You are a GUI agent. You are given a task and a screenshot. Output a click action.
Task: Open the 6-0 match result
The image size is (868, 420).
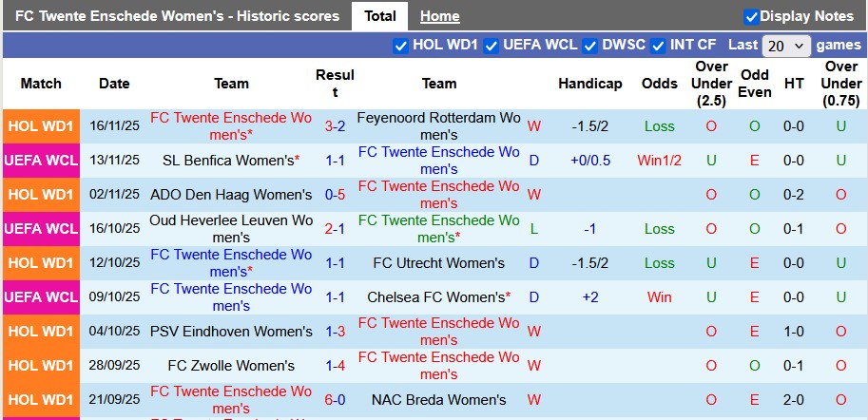(x=335, y=400)
